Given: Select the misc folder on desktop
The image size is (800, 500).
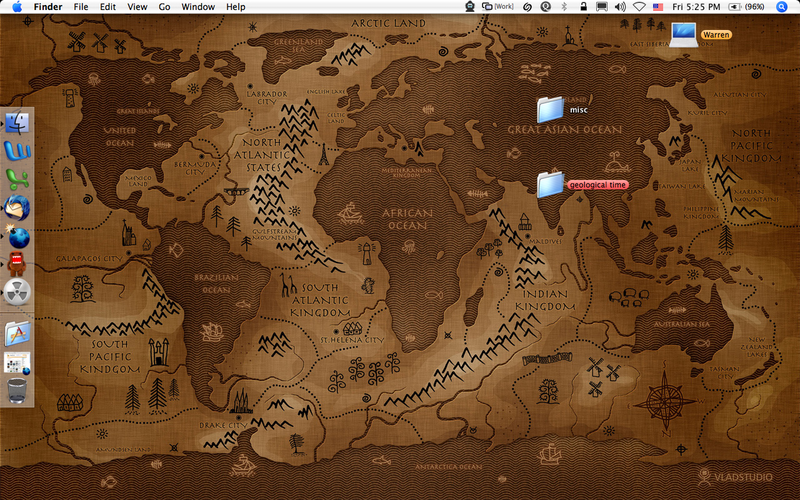Looking at the screenshot, I should [550, 109].
